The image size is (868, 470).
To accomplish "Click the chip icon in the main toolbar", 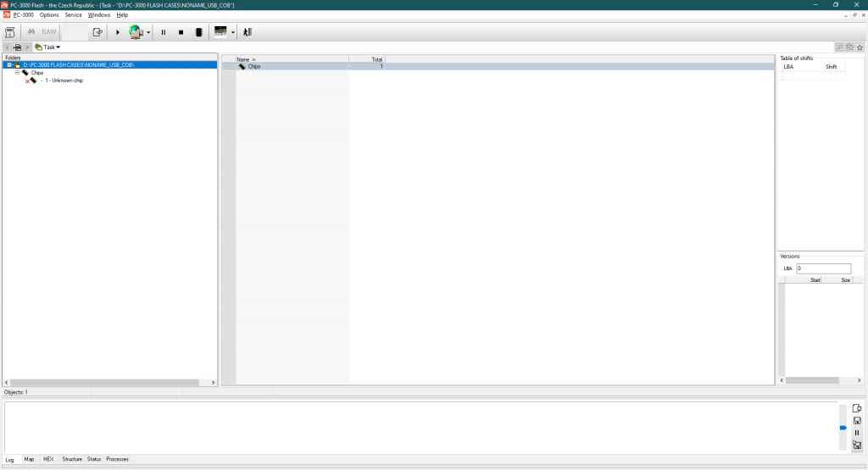I will click(198, 32).
